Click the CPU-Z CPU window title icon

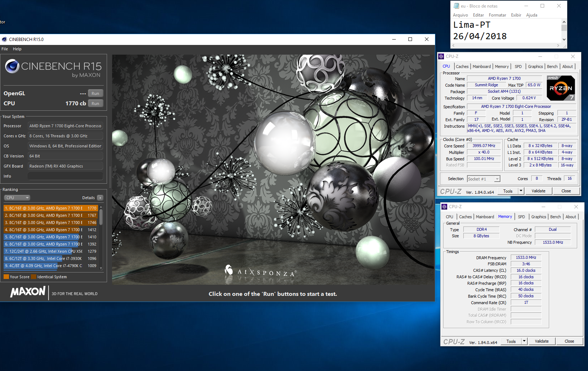tap(441, 56)
